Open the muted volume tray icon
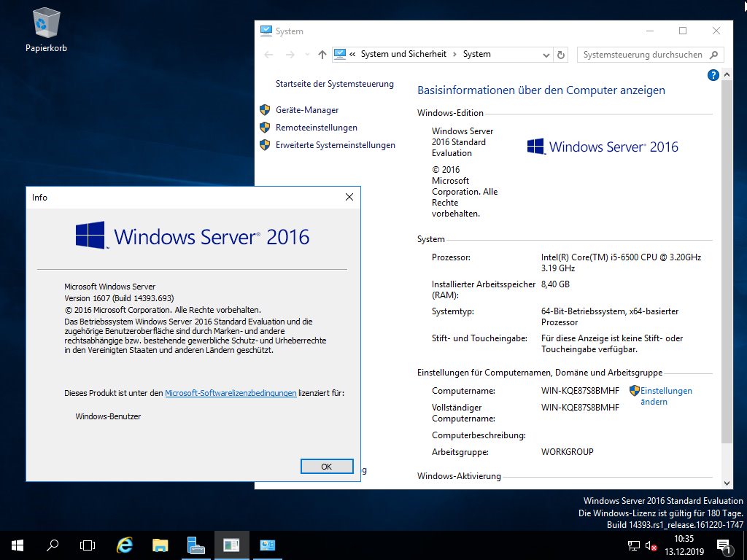Screen dimensions: 747x560 point(651,545)
